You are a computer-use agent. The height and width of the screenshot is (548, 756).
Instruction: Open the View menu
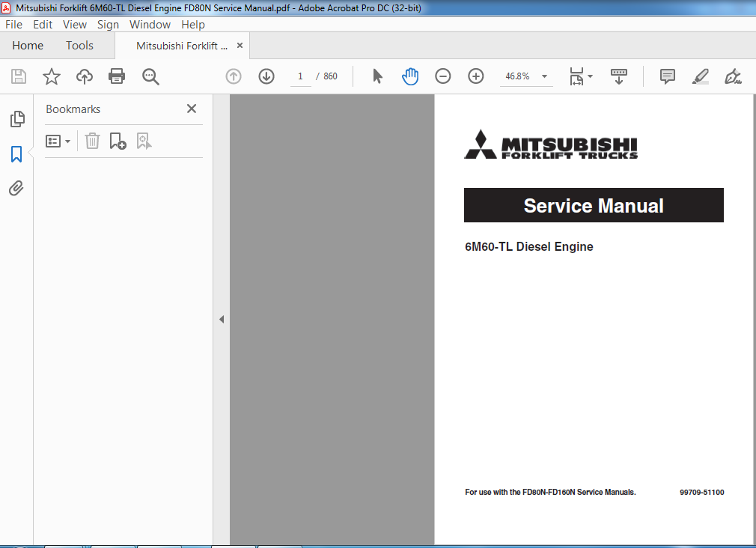75,25
